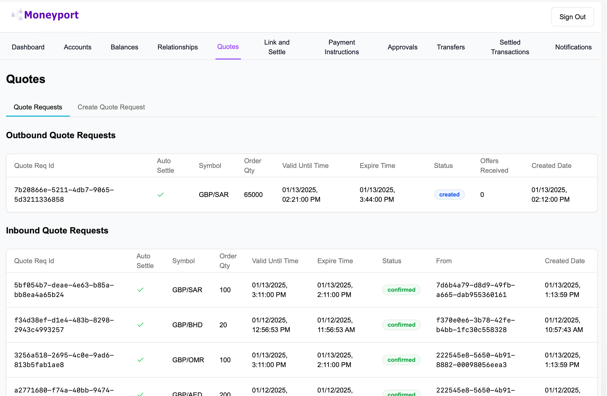Click offers received value 0

point(482,195)
